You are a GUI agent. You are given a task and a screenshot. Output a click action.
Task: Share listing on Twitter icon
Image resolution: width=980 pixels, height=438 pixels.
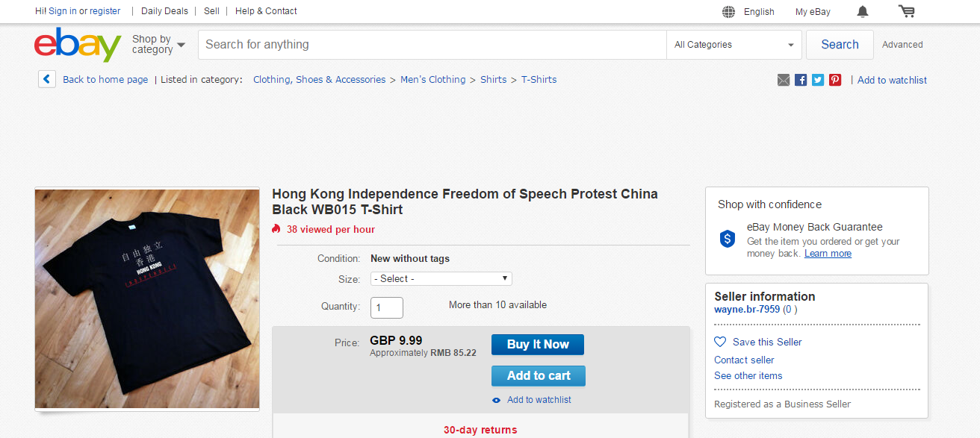click(x=818, y=80)
